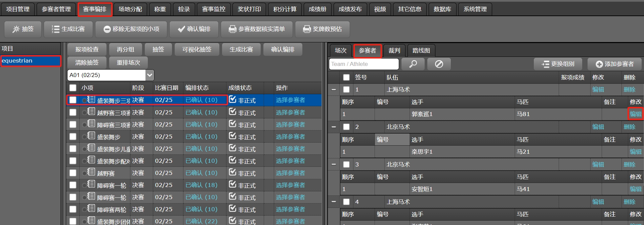
Task: Click the 抽签 toolbar button with star icon
Action: 23,29
